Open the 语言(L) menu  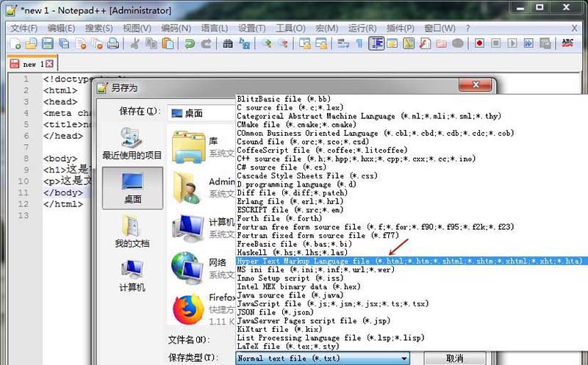pos(214,28)
